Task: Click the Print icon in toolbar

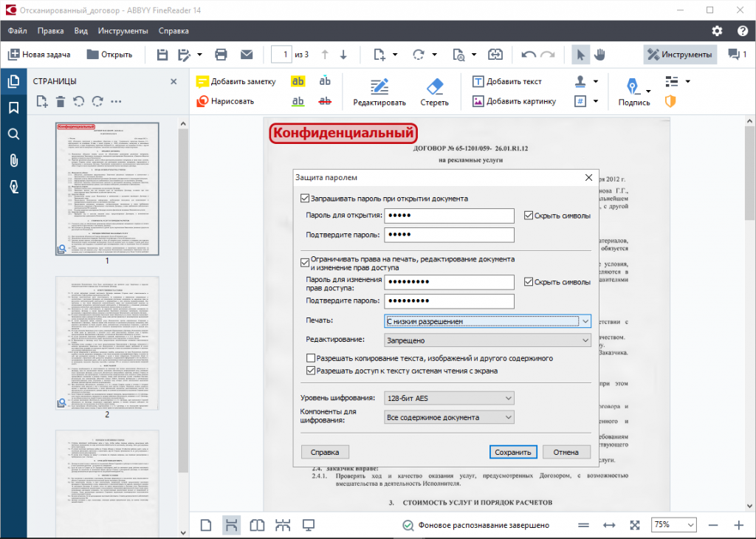Action: (221, 55)
